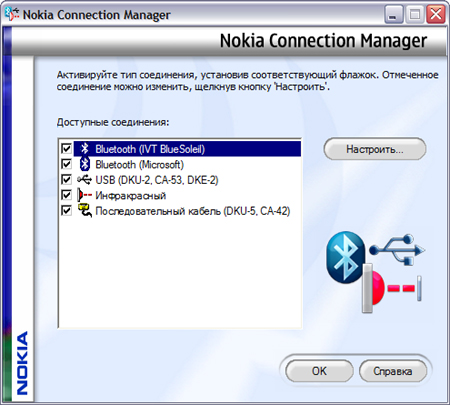
Task: Select the Инфракрасный row text
Action: click(131, 195)
